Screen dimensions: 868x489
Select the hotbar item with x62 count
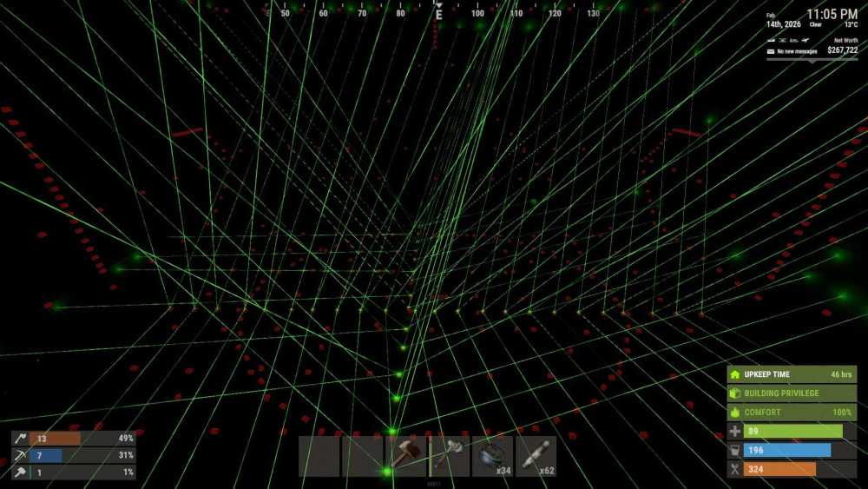(x=536, y=456)
